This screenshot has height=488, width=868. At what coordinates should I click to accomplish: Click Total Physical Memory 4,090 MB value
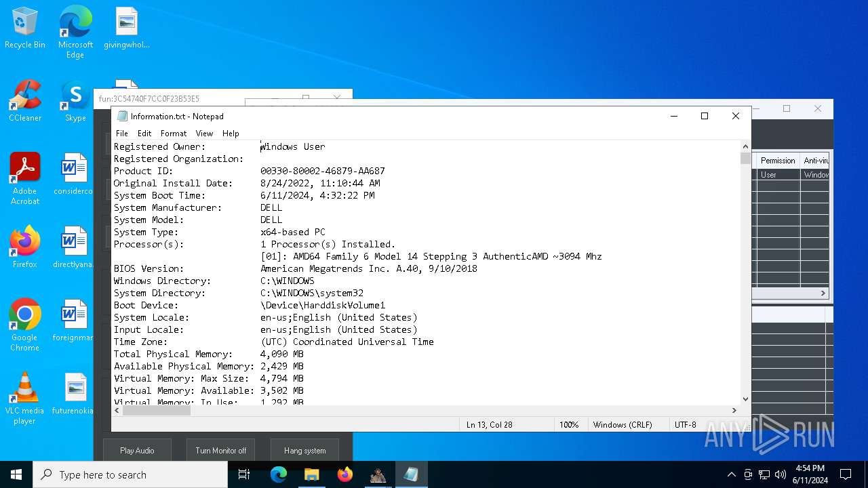[282, 354]
